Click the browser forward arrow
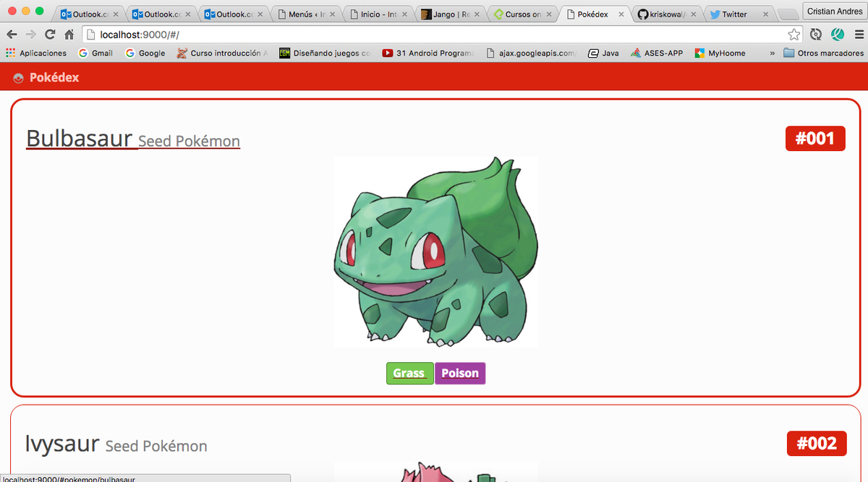The image size is (868, 482). [x=30, y=34]
